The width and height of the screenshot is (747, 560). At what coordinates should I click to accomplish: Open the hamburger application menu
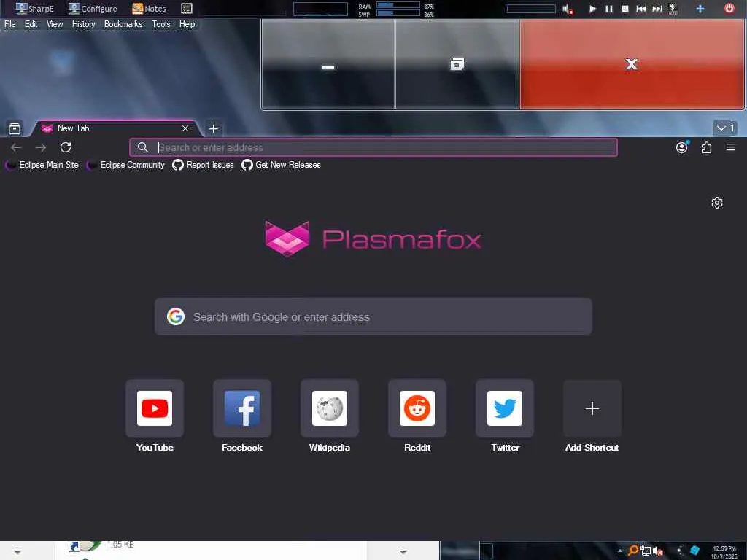(731, 147)
